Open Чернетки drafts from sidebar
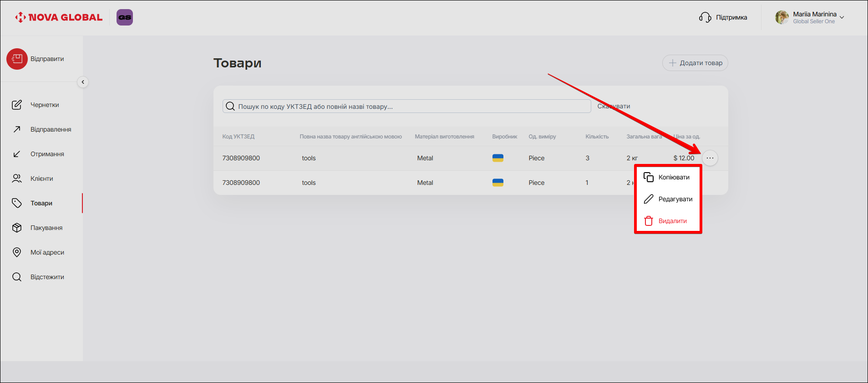Screen dimensions: 868x383 click(44, 105)
